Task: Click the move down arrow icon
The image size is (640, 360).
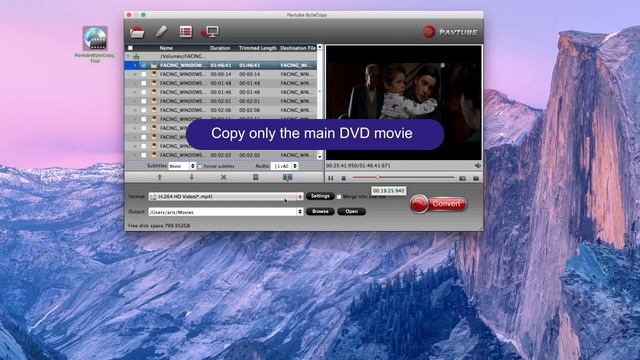Action: pyautogui.click(x=191, y=177)
